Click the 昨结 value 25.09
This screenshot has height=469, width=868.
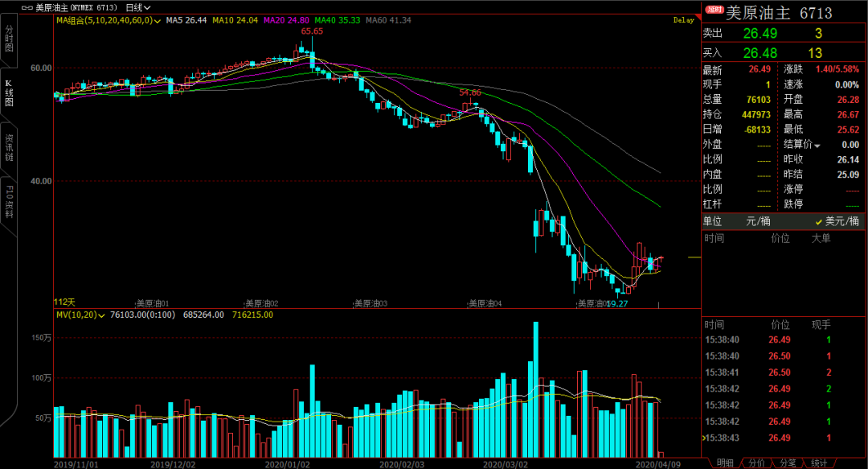pos(848,175)
